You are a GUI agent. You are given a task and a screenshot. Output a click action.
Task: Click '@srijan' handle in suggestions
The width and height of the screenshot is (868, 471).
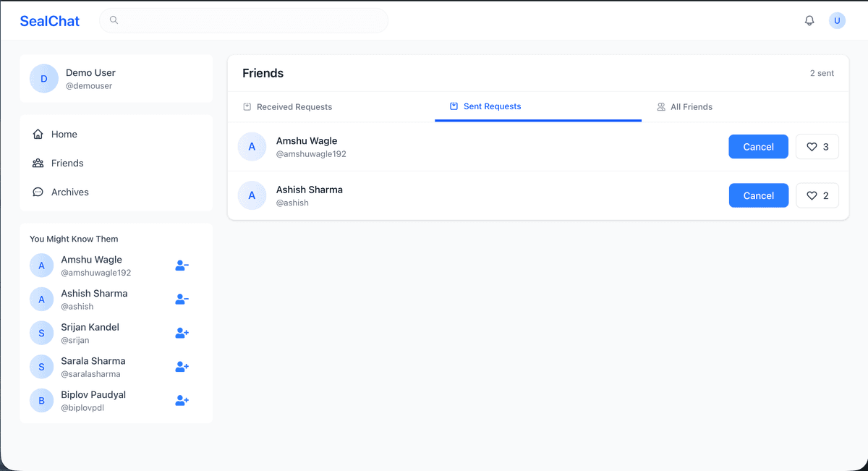(x=75, y=340)
